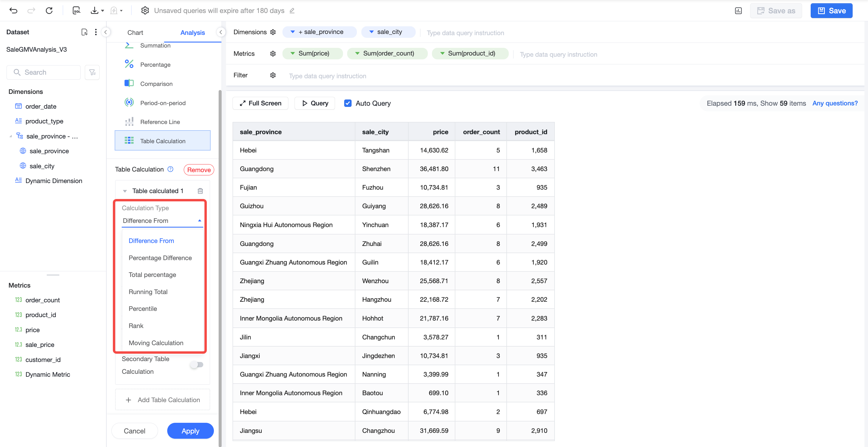Delete Table calculated 1 with trash icon
The width and height of the screenshot is (868, 447).
(x=200, y=191)
